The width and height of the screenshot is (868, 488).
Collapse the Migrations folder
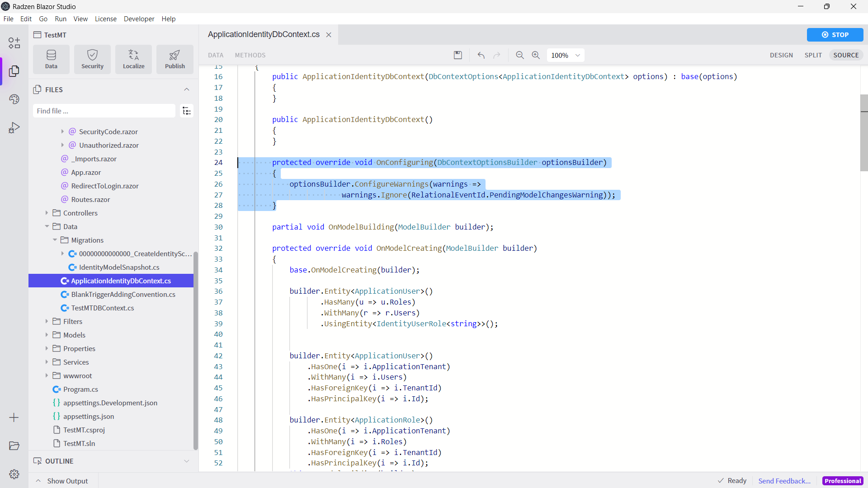[x=55, y=240]
